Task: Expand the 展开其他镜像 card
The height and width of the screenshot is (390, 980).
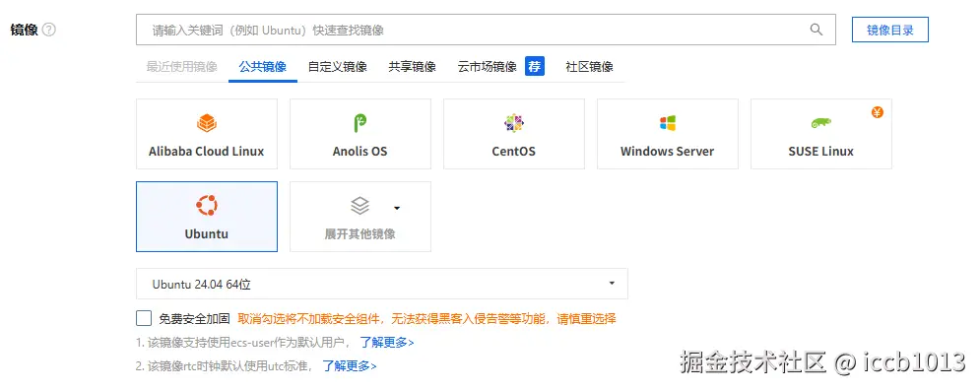Action: 360,217
